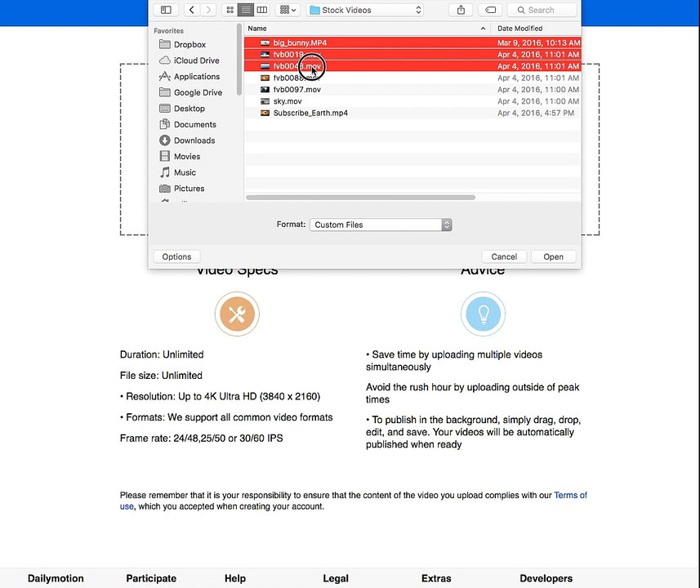Image resolution: width=700 pixels, height=588 pixels.
Task: Click the Cancel button
Action: pyautogui.click(x=504, y=256)
